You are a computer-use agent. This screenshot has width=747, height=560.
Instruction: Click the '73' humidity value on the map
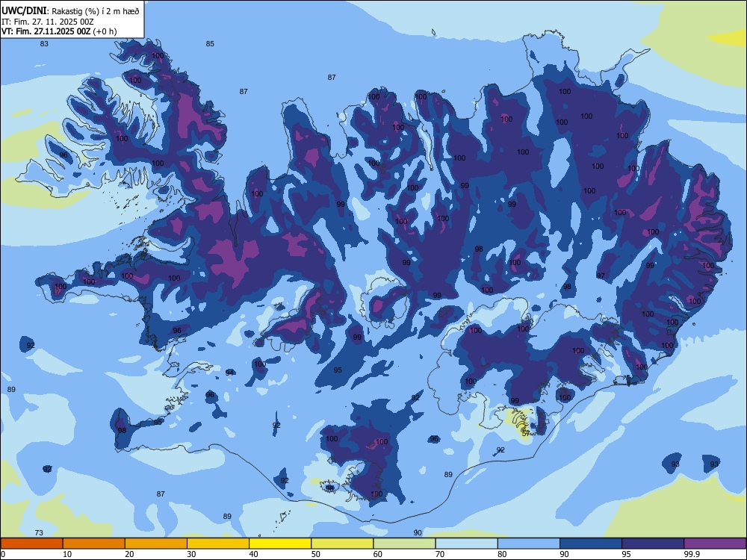[x=39, y=533]
